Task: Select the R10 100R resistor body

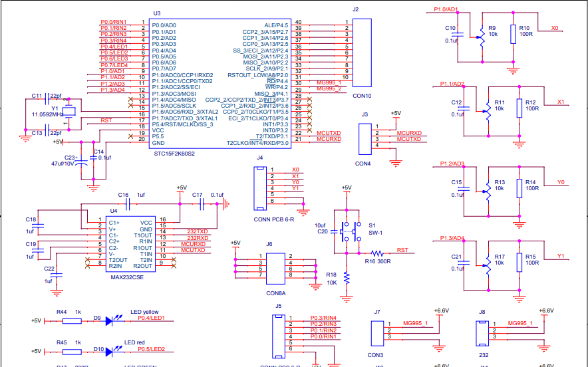Action: click(x=513, y=34)
